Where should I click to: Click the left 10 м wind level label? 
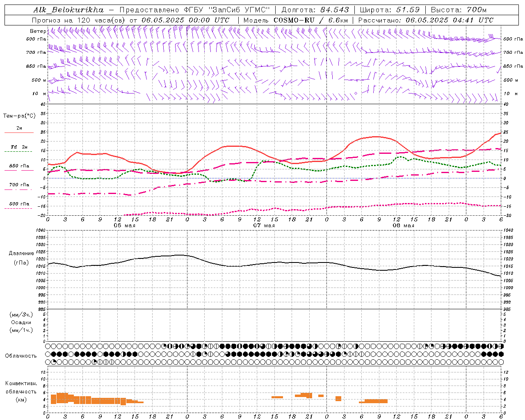click(x=39, y=94)
